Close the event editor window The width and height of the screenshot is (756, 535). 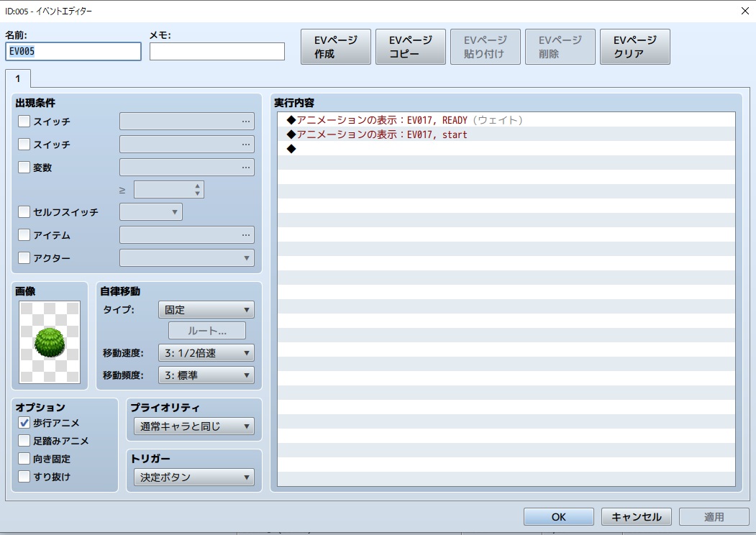(744, 11)
